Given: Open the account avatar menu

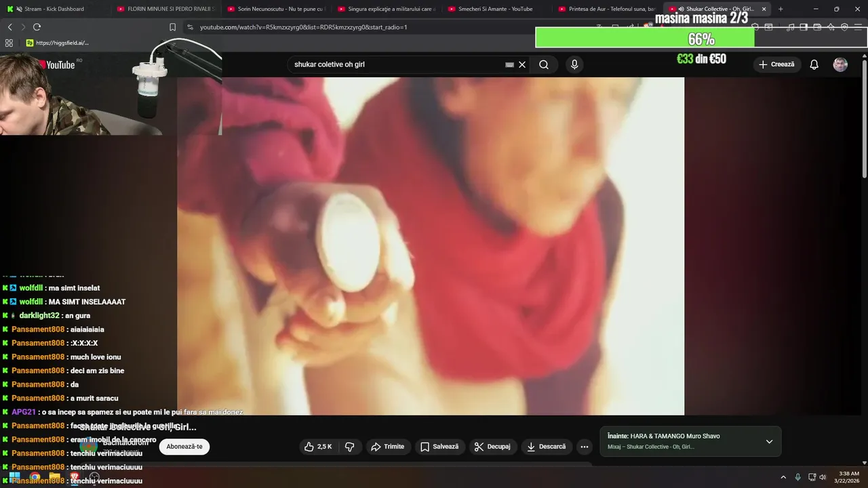Looking at the screenshot, I should tap(840, 64).
